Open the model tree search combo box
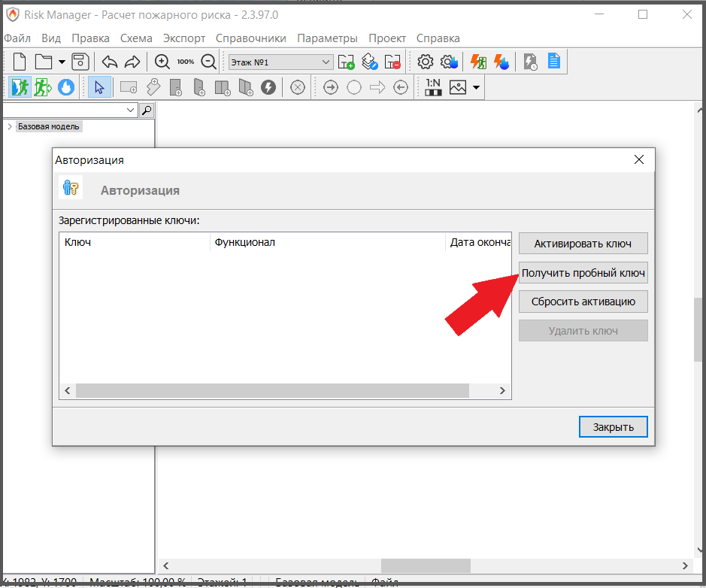 (70, 111)
